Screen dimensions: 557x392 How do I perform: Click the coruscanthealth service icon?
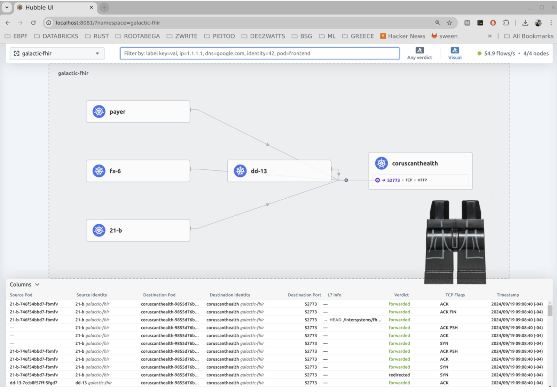point(382,163)
